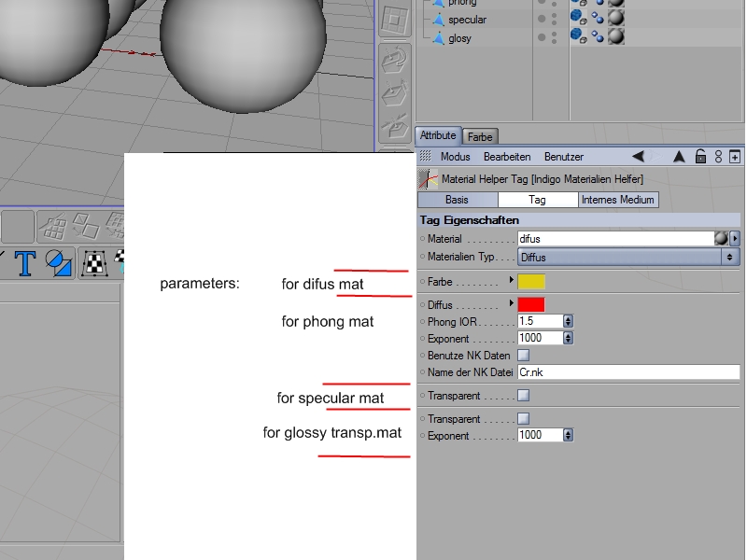747x560 pixels.
Task: Toggle the first Transparent checkbox
Action: pos(523,396)
